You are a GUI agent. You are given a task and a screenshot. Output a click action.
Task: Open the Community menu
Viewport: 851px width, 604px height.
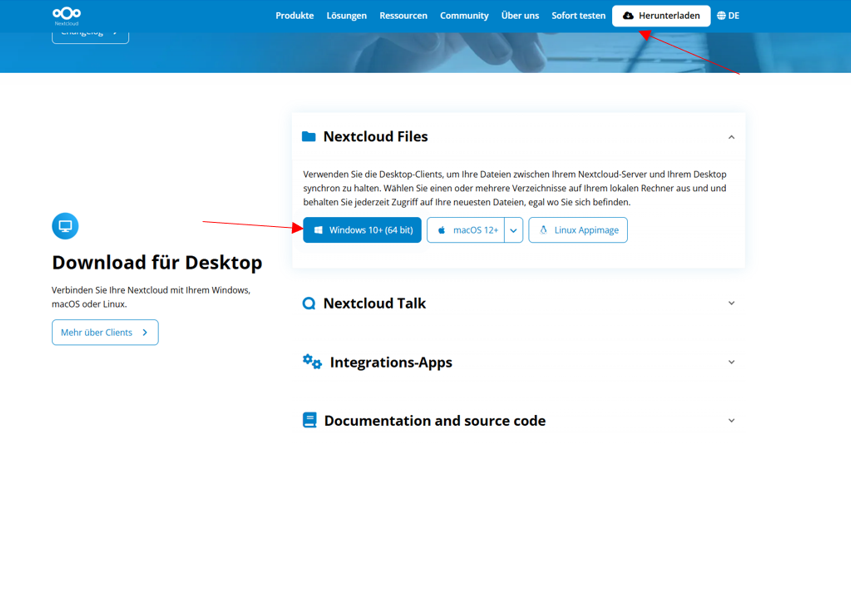pos(464,16)
